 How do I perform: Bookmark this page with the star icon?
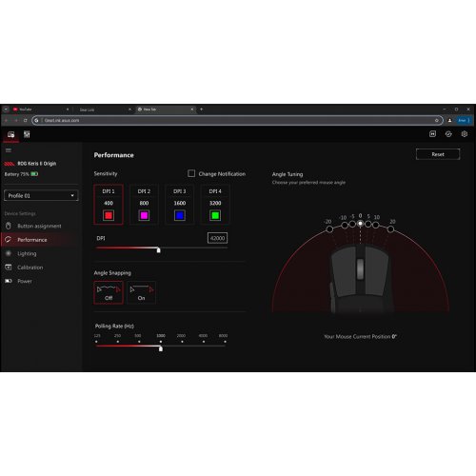(437, 120)
